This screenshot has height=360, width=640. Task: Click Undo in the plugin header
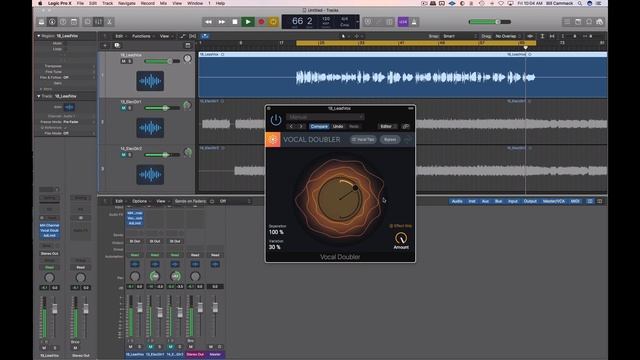tap(338, 127)
